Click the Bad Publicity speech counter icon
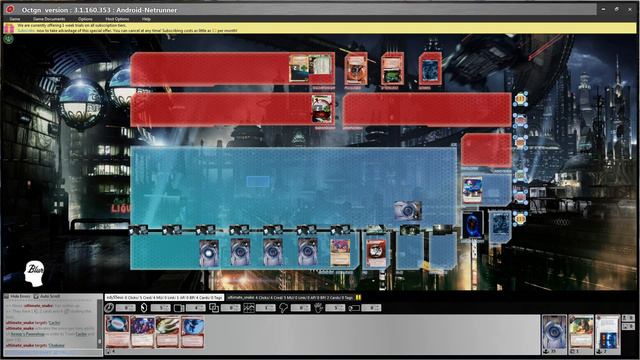Screen dimensions: 640x360 (283, 308)
